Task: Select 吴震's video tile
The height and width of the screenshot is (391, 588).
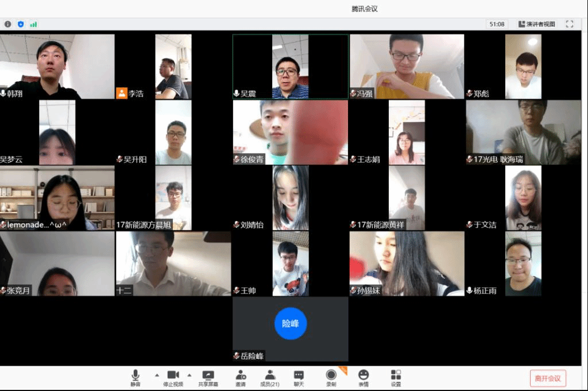Action: point(290,67)
